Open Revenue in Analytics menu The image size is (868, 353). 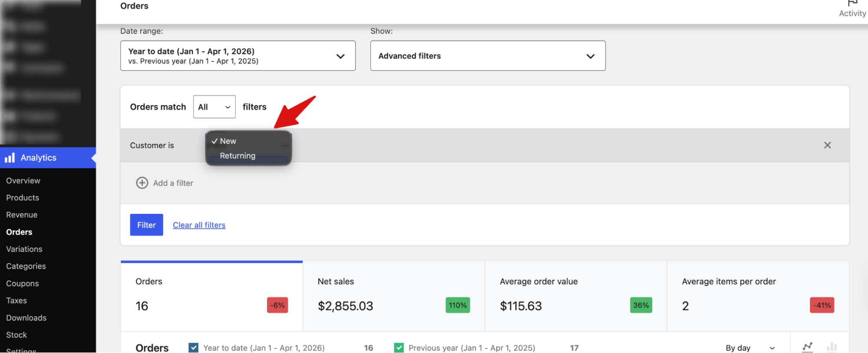point(22,215)
